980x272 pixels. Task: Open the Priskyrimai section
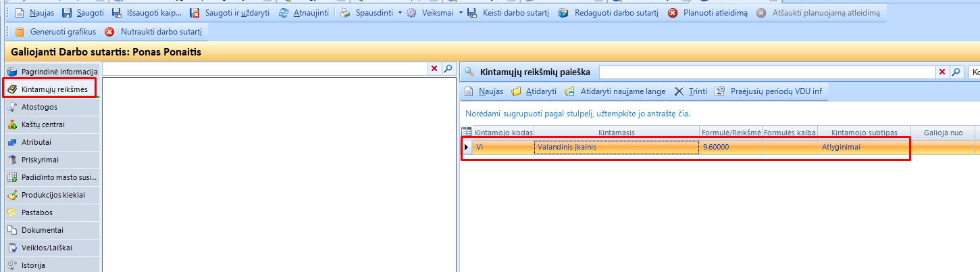point(51,160)
